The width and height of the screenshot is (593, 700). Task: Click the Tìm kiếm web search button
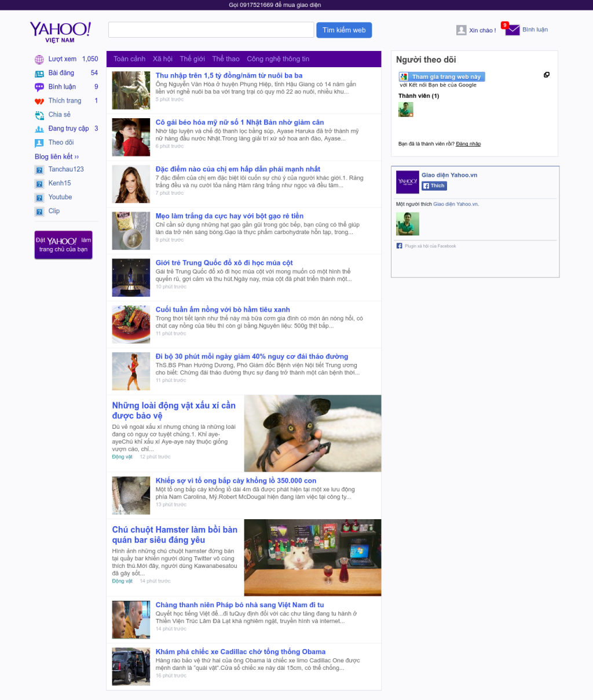(x=344, y=30)
